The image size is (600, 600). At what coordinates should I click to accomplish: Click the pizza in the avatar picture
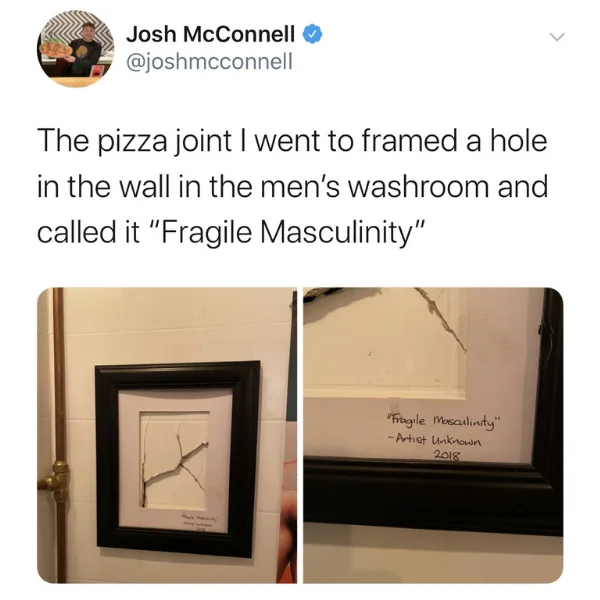pyautogui.click(x=55, y=49)
